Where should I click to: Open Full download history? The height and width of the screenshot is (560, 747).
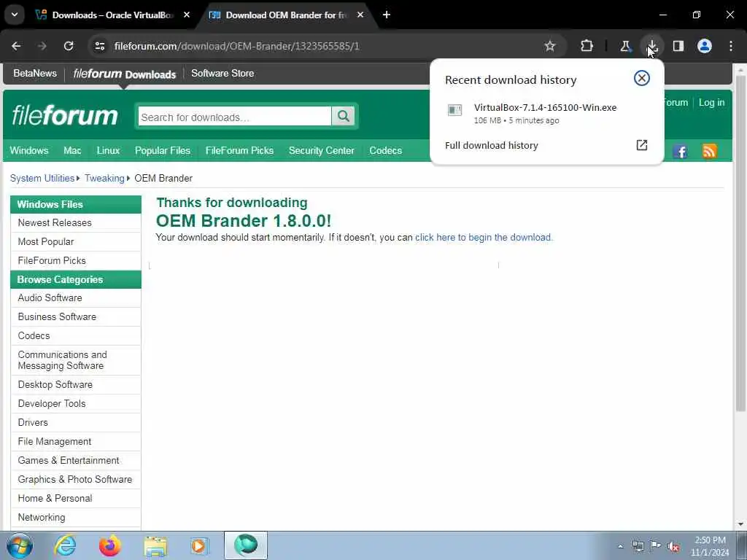coord(491,146)
